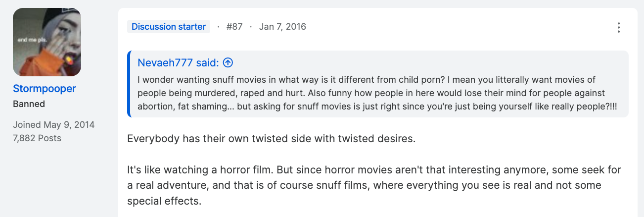Click the paragraph starting 'Everybody has their own'
Image resolution: width=644 pixels, height=217 pixels.
click(x=271, y=139)
